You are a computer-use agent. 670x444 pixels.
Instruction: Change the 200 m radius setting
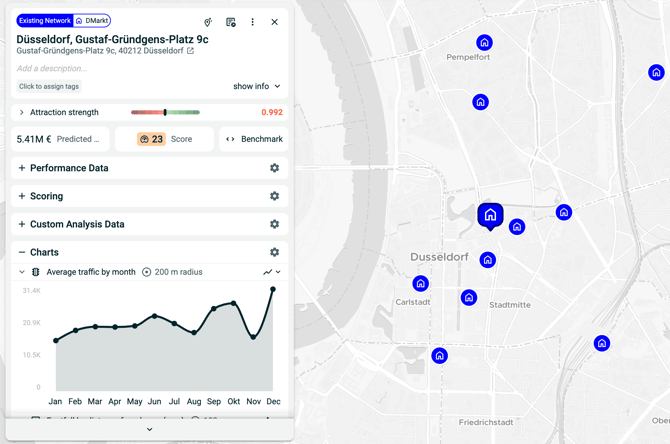(173, 272)
